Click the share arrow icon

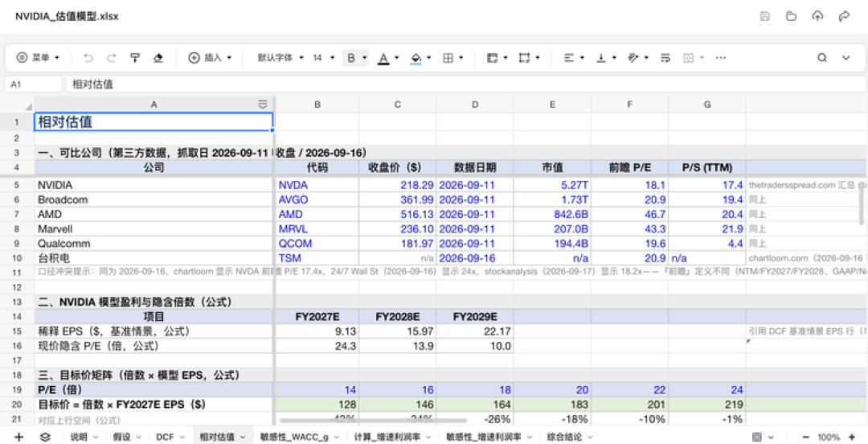point(844,16)
